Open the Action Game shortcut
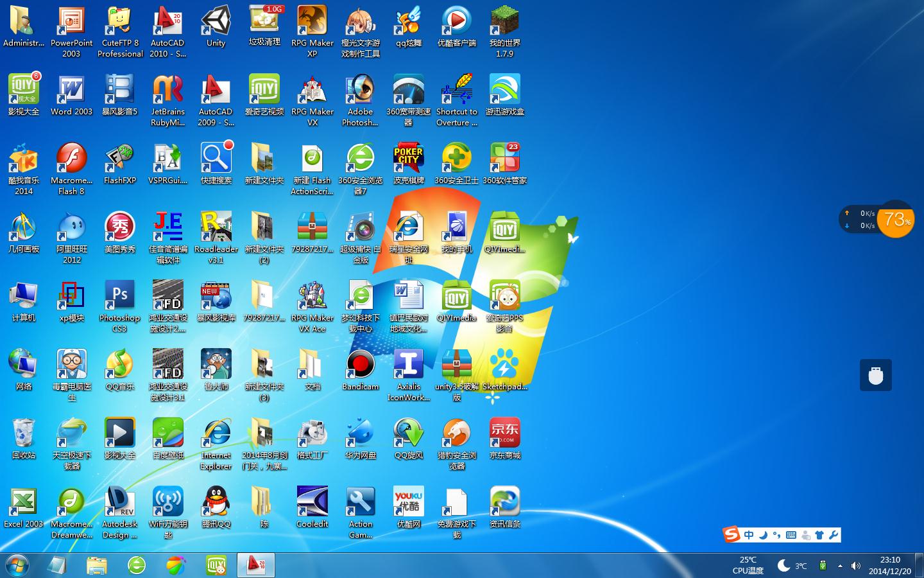The width and height of the screenshot is (924, 578). 361,512
